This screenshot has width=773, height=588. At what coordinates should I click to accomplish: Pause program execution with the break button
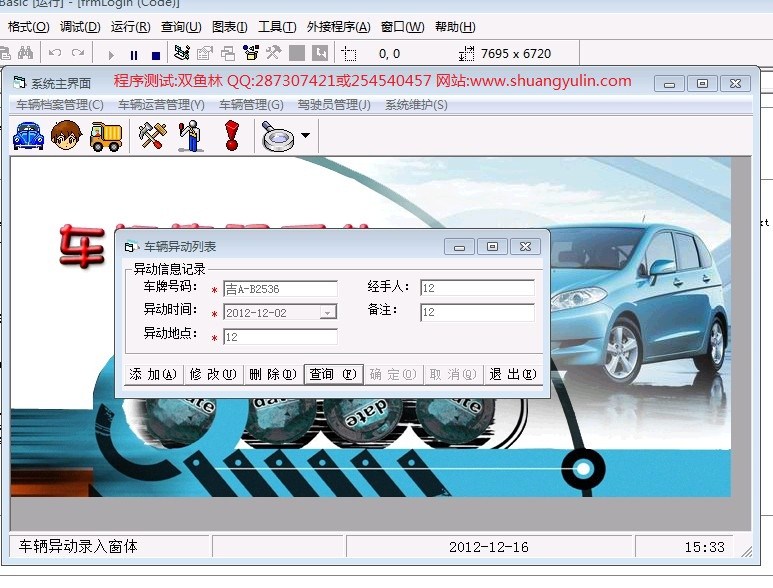tap(134, 55)
